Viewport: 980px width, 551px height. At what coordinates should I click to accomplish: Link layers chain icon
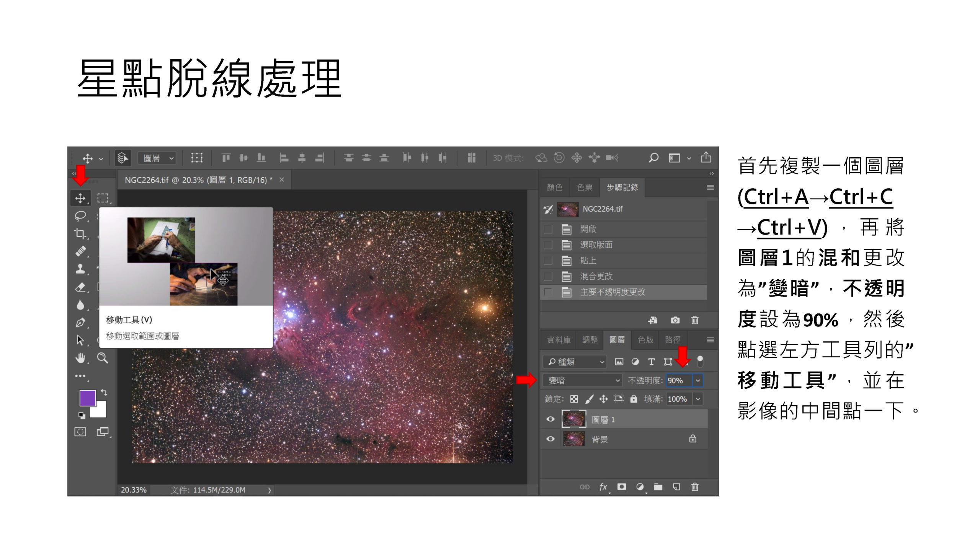click(585, 487)
